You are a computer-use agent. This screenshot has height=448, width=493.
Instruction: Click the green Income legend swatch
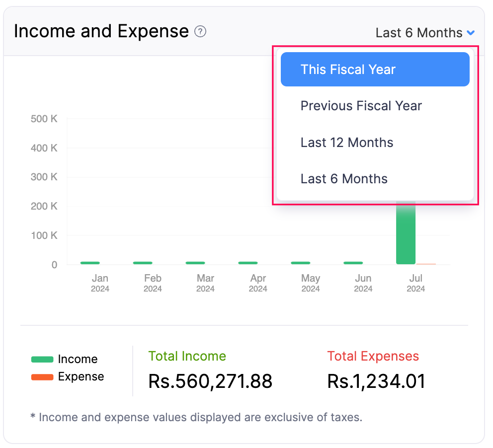(x=42, y=359)
